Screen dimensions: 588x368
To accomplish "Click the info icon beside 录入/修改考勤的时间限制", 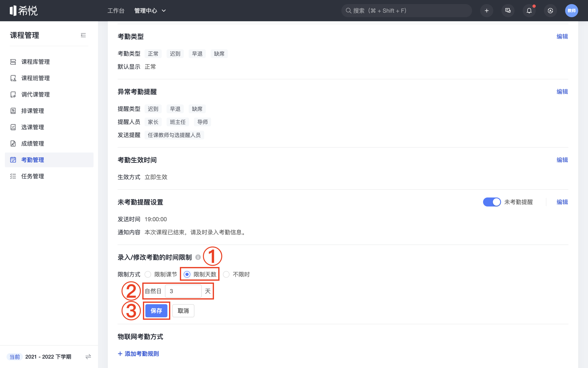I will 198,257.
